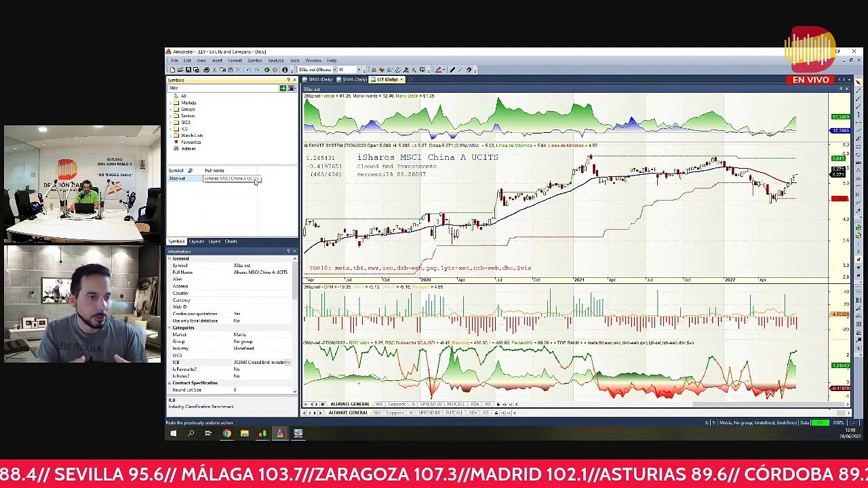The image size is (868, 488).
Task: Click the Windows Start button
Action: click(173, 433)
